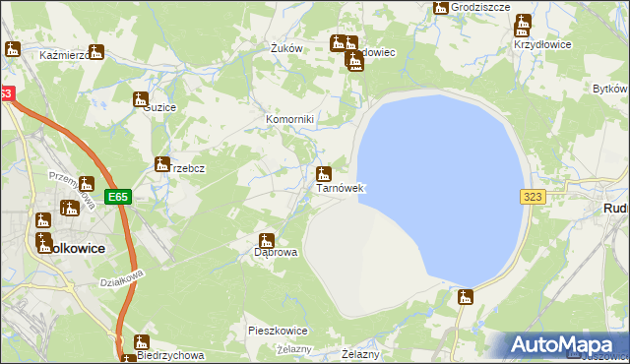630x364 pixels.
Task: Click the Krzydłowice label
Action: point(542,44)
